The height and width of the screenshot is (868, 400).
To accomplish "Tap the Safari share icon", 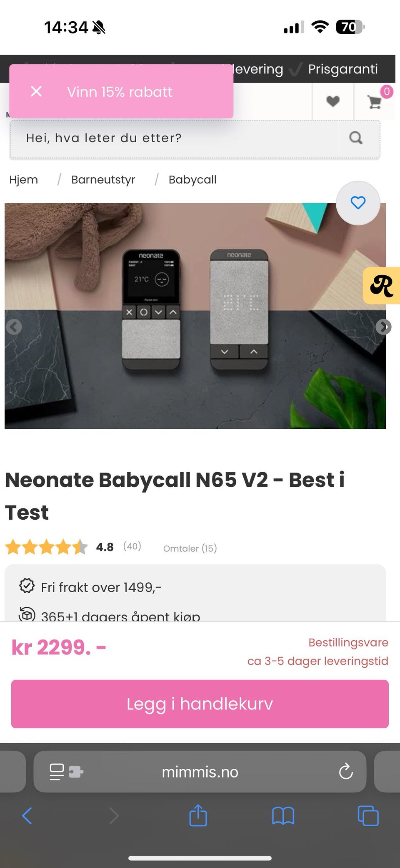I will point(198,815).
